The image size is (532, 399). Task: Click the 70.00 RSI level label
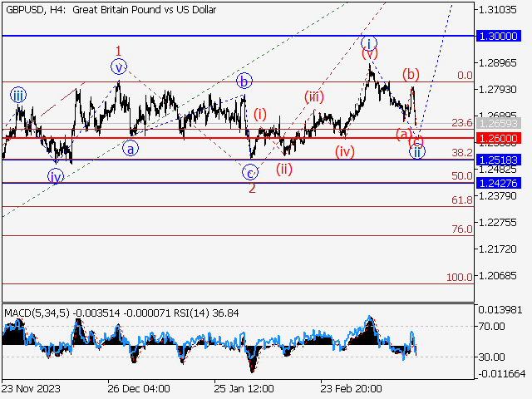pos(491,327)
